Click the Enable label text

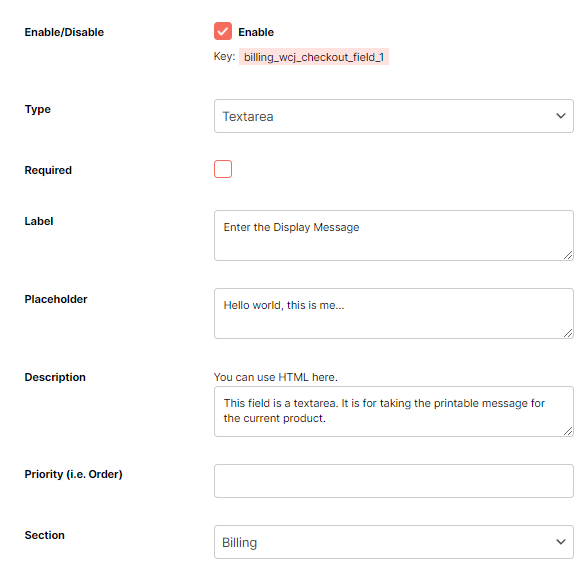tap(256, 32)
